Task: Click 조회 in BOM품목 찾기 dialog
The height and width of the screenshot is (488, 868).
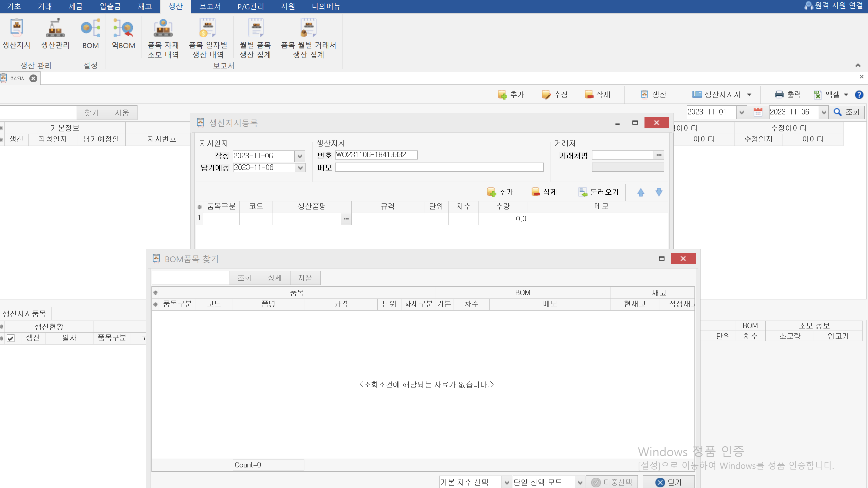Action: point(244,278)
